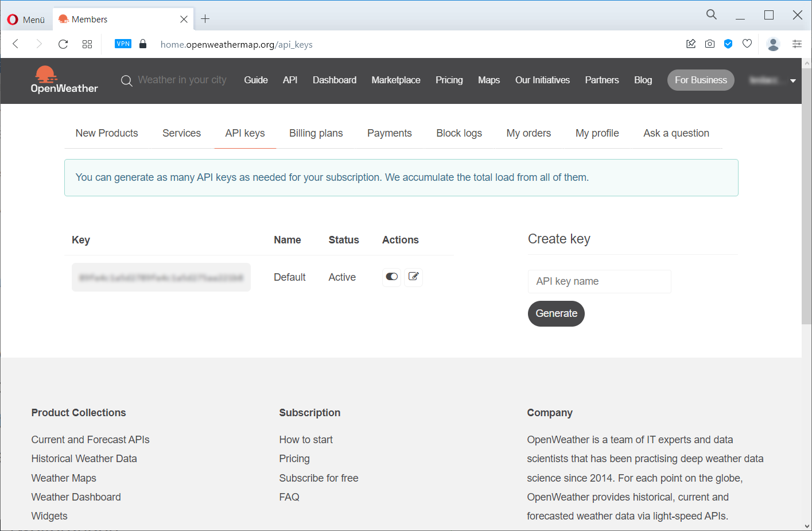812x531 pixels.
Task: Open a new browser tab
Action: [x=205, y=20]
